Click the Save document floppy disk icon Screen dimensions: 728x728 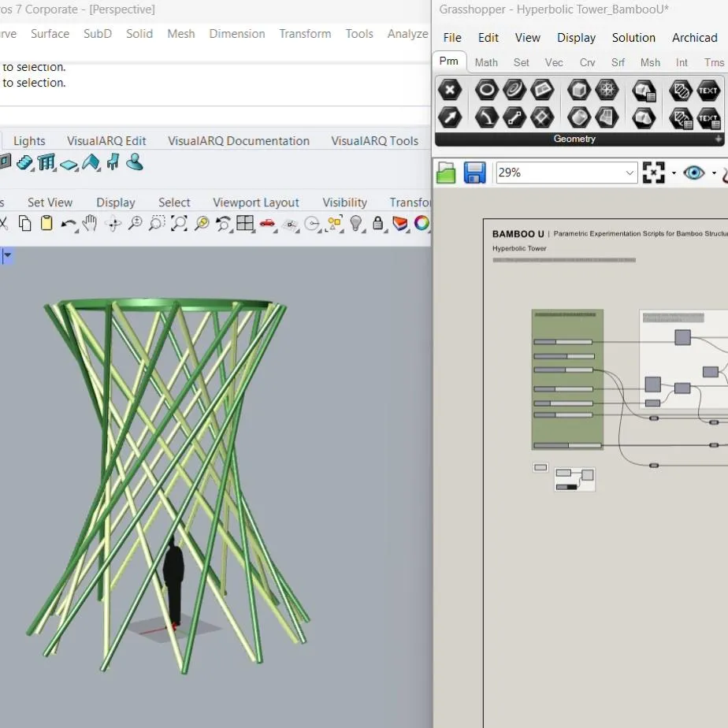[x=474, y=173]
